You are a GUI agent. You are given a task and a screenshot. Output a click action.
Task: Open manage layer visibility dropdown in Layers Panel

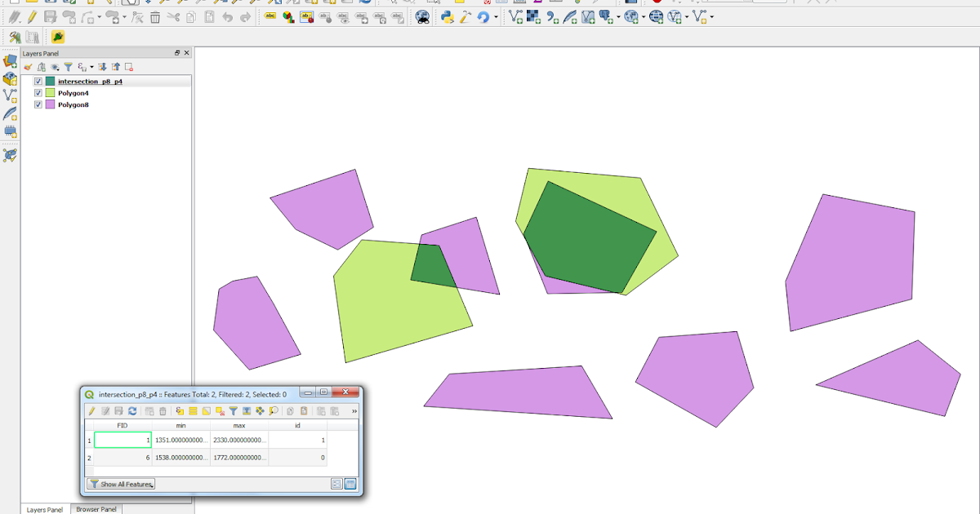pyautogui.click(x=55, y=67)
